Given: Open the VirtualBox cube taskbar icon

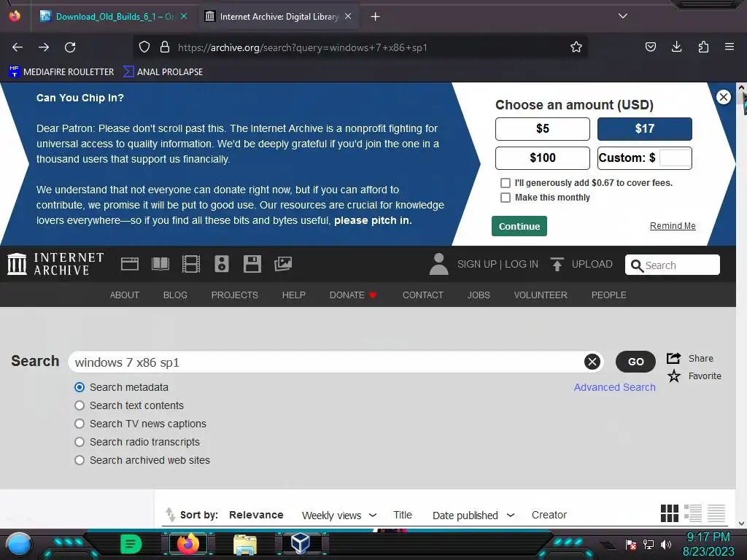Looking at the screenshot, I should click(x=301, y=543).
